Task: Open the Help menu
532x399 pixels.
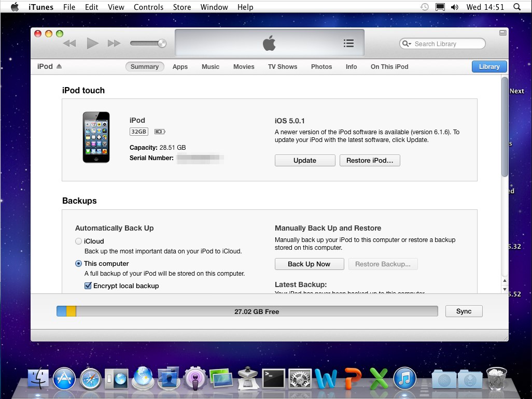Action: coord(245,7)
